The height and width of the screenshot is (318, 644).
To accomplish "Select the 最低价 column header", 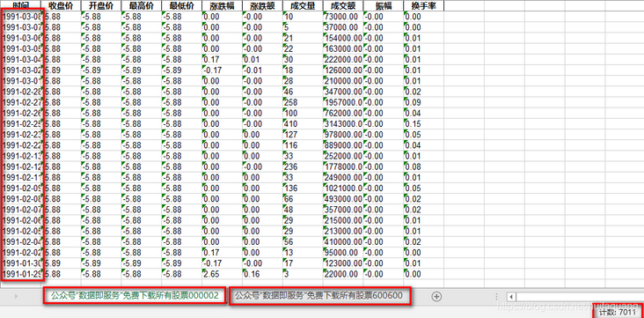I will (181, 6).
